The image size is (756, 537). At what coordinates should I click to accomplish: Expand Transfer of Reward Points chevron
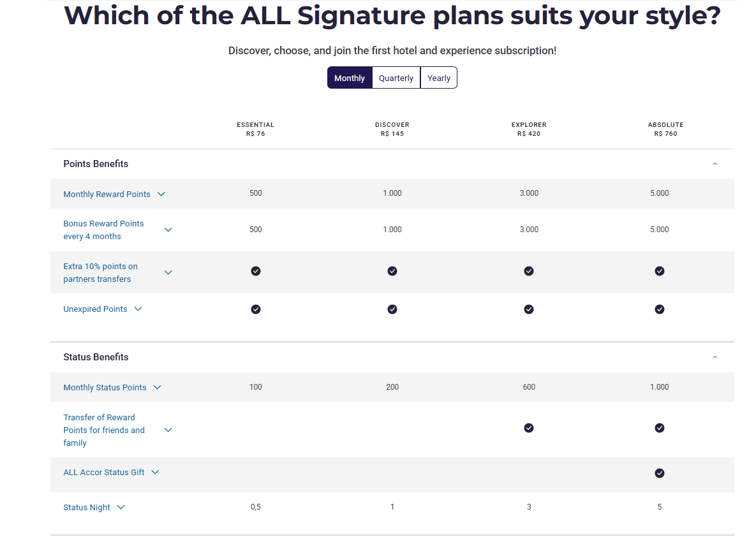(168, 430)
